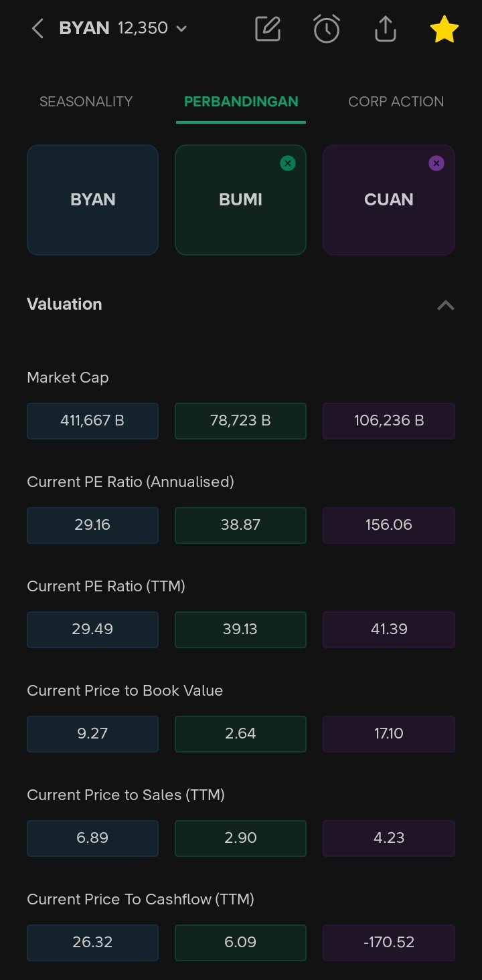
Task: Remove CUAN from comparison
Action: (436, 163)
